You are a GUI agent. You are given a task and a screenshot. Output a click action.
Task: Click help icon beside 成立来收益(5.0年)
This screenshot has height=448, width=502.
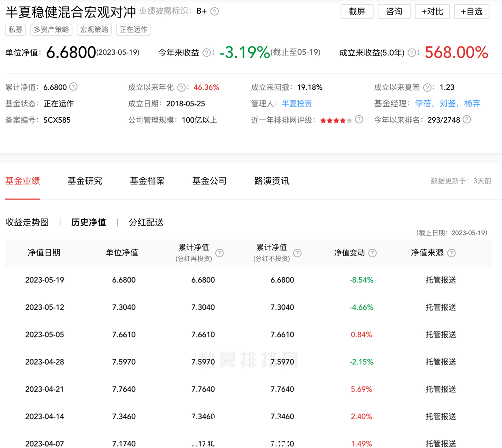click(412, 53)
